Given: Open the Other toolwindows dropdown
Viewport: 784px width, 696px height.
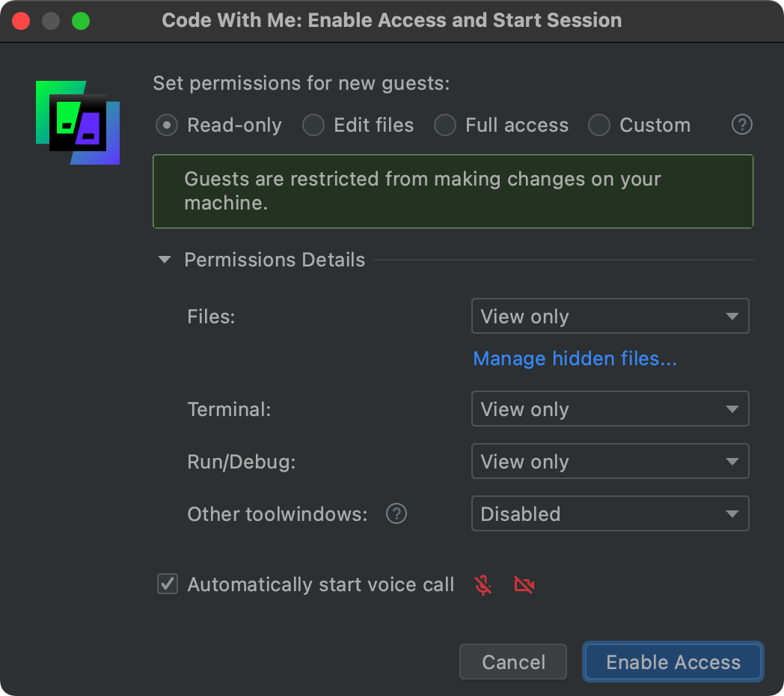Looking at the screenshot, I should 610,514.
